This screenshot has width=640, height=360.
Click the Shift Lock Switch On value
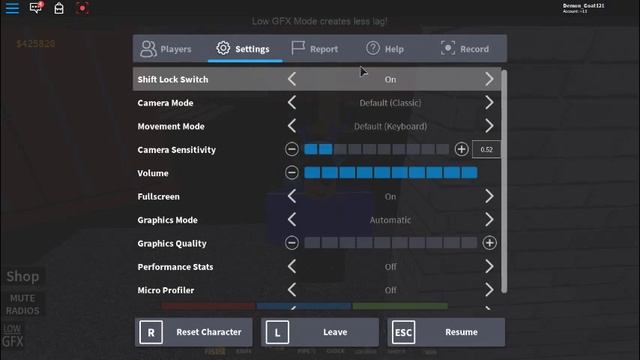tap(390, 80)
